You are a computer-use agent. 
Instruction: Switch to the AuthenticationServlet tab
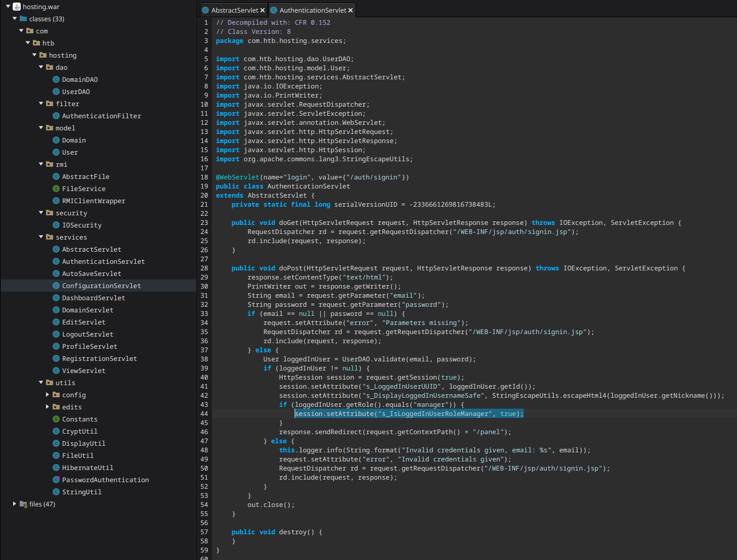pyautogui.click(x=313, y=10)
